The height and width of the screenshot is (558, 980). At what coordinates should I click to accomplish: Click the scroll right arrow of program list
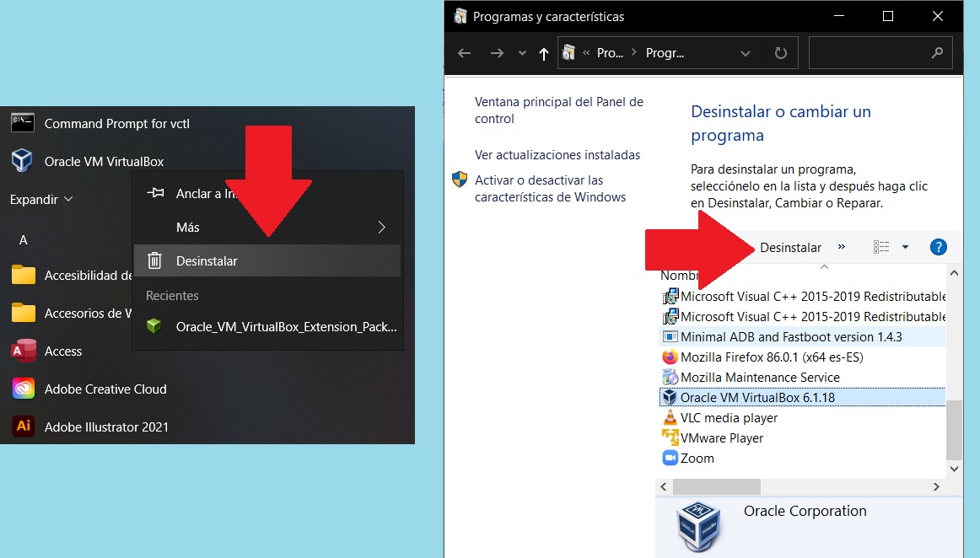936,486
